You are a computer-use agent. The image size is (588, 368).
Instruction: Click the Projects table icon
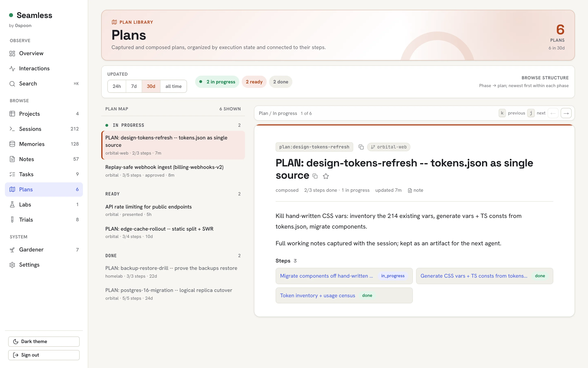coord(12,114)
